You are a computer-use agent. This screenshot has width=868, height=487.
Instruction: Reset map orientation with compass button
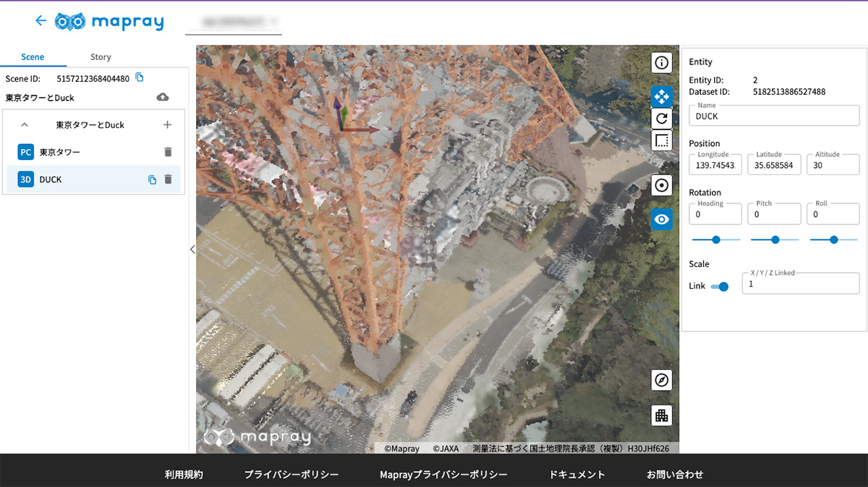[x=661, y=380]
